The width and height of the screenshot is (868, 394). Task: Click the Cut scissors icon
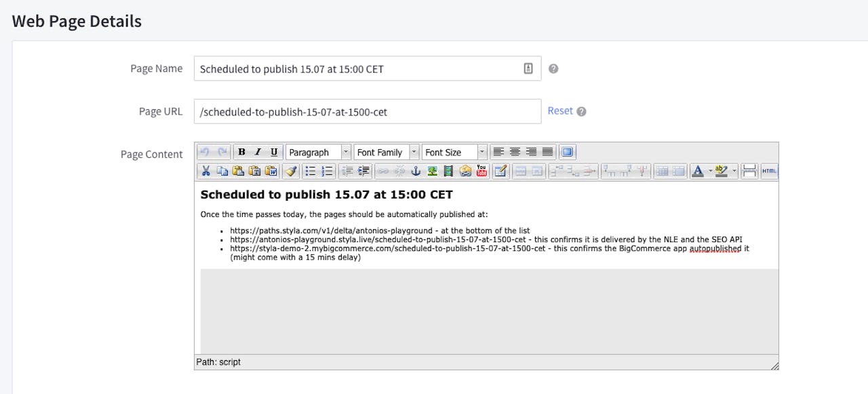pyautogui.click(x=206, y=172)
